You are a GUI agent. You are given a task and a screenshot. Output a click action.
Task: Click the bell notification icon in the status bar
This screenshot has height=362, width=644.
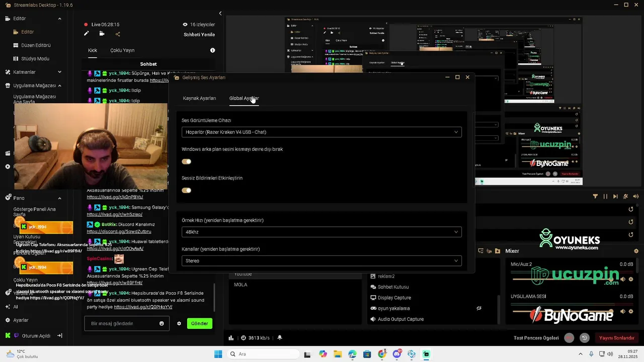tap(280, 338)
